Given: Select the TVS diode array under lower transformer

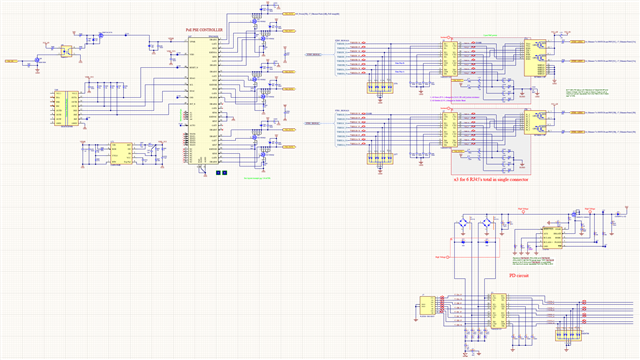Looking at the screenshot, I should coord(380,158).
